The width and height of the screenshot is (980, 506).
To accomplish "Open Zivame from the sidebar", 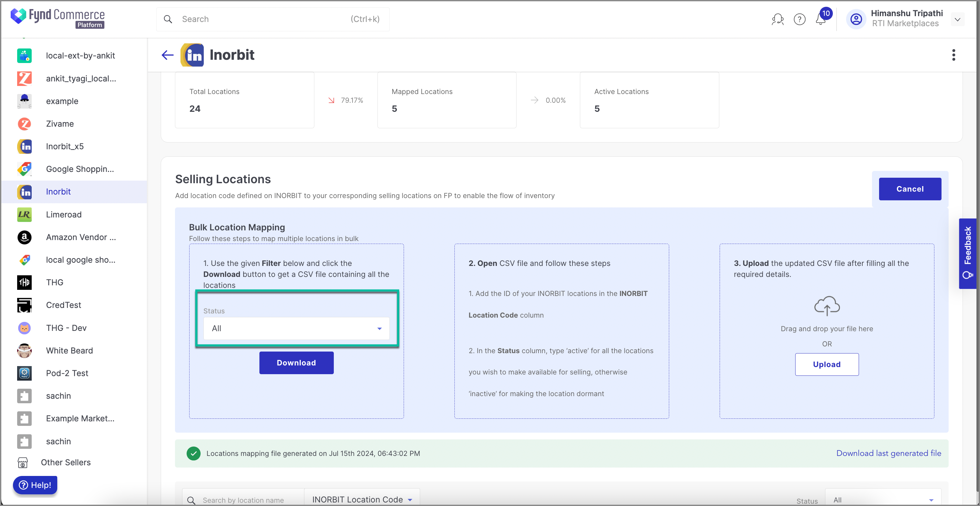I will 74,124.
